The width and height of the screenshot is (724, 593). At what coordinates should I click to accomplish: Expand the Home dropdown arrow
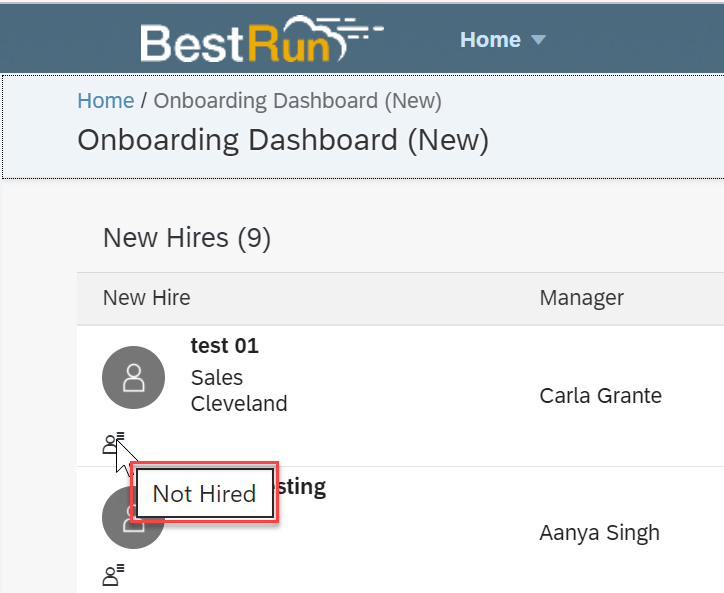click(x=538, y=40)
